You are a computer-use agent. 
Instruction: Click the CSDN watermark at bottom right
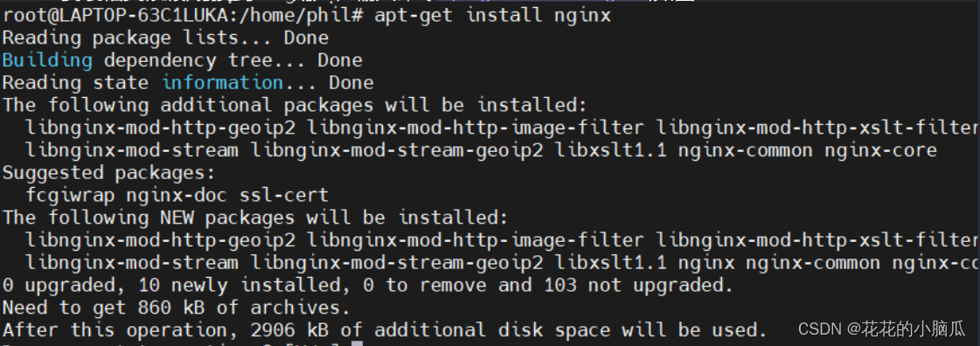[x=882, y=329]
